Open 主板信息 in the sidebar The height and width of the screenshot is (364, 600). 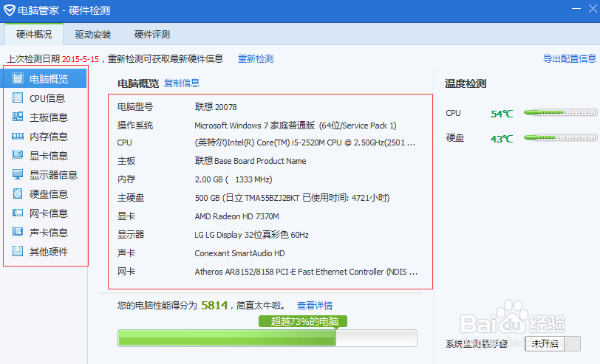click(49, 117)
